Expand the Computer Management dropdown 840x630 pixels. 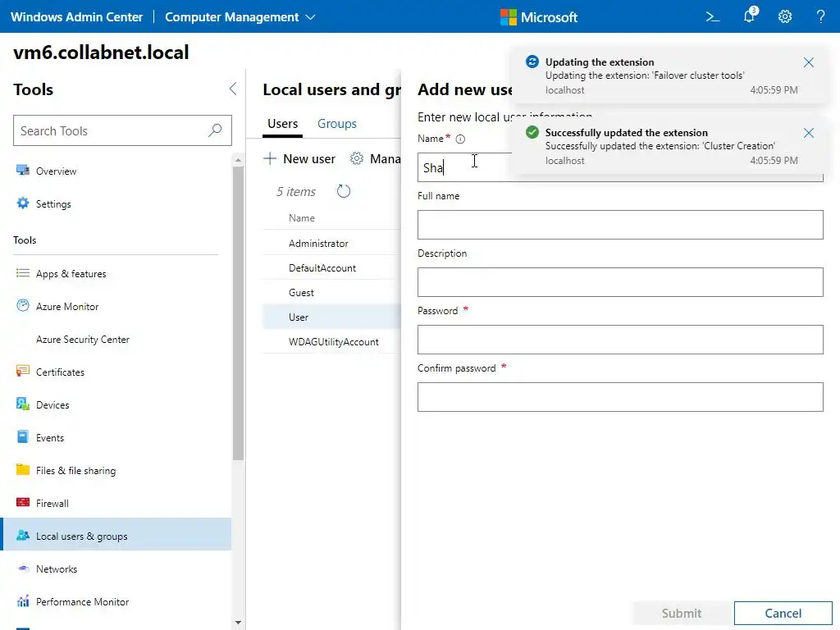point(310,16)
